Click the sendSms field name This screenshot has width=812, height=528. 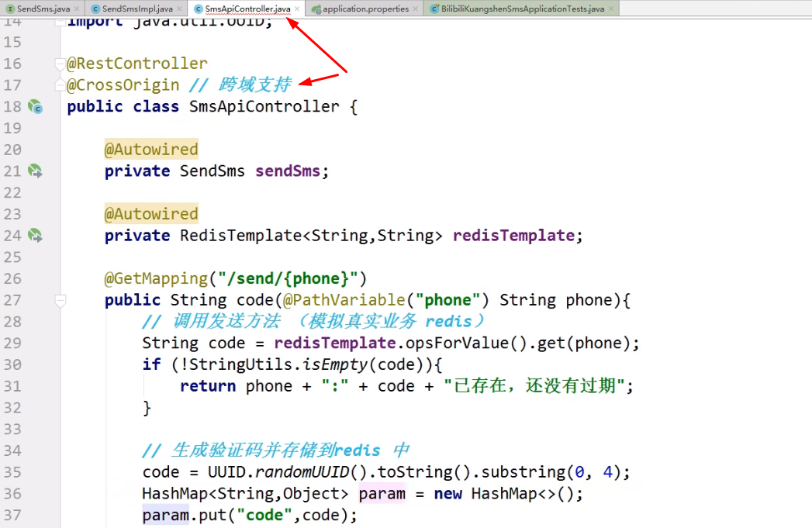(288, 171)
